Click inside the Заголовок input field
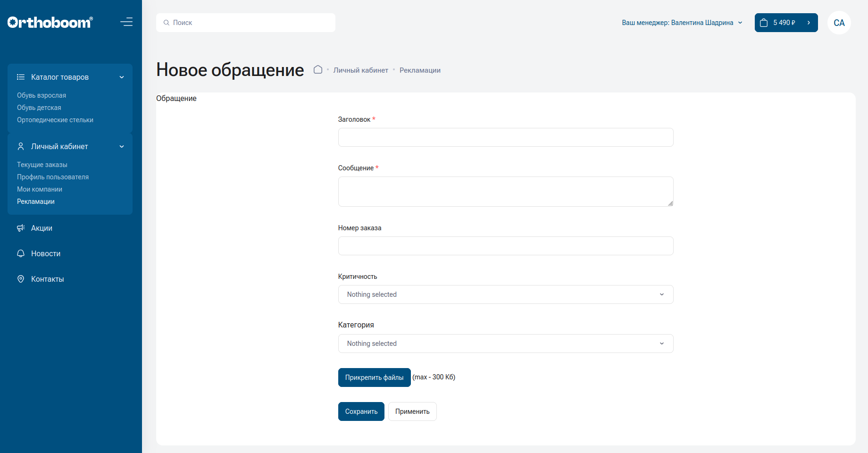Screen dimensions: 868x453 pos(505,137)
